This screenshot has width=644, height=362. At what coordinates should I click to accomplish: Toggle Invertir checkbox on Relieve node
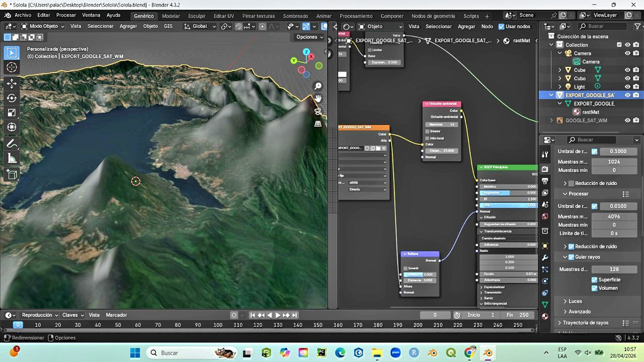[406, 268]
